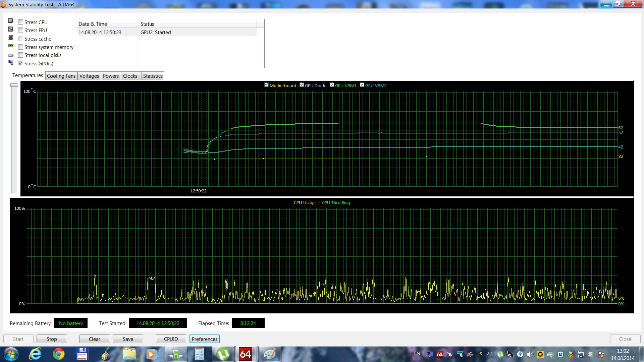This screenshot has width=644, height=362.
Task: Open the volume speaker tray icon
Action: [x=530, y=354]
